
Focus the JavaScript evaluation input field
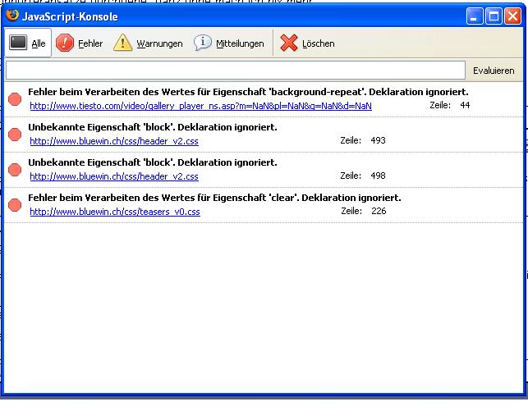click(235, 71)
